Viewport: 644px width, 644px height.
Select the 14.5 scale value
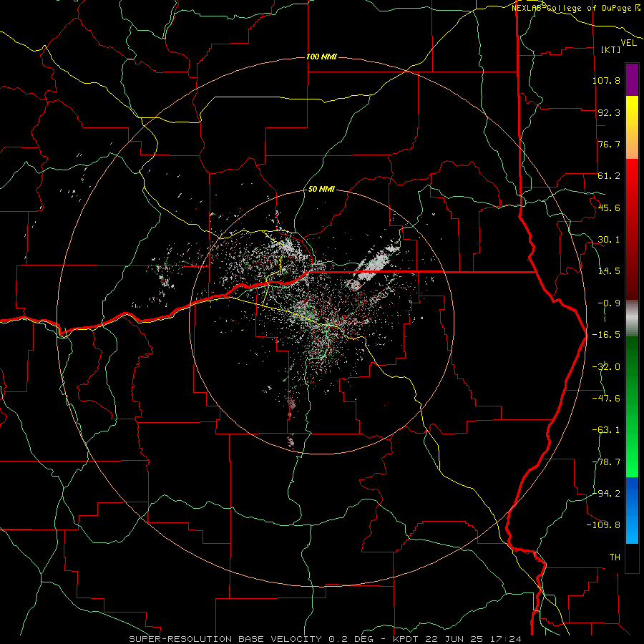pos(609,271)
